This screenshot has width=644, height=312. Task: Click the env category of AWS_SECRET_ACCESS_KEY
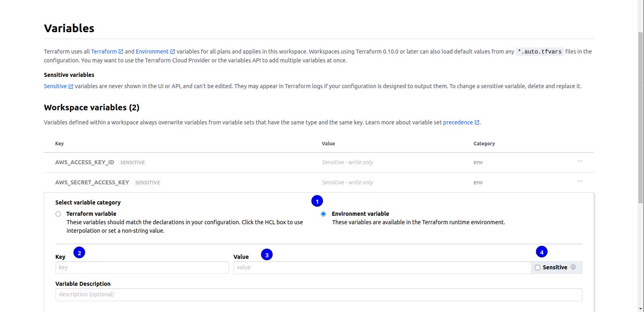point(478,182)
